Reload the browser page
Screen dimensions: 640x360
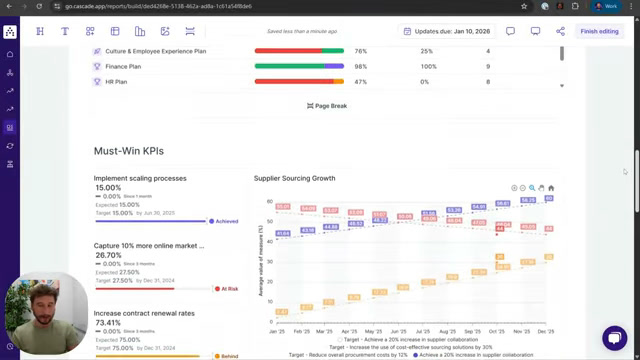(39, 6)
